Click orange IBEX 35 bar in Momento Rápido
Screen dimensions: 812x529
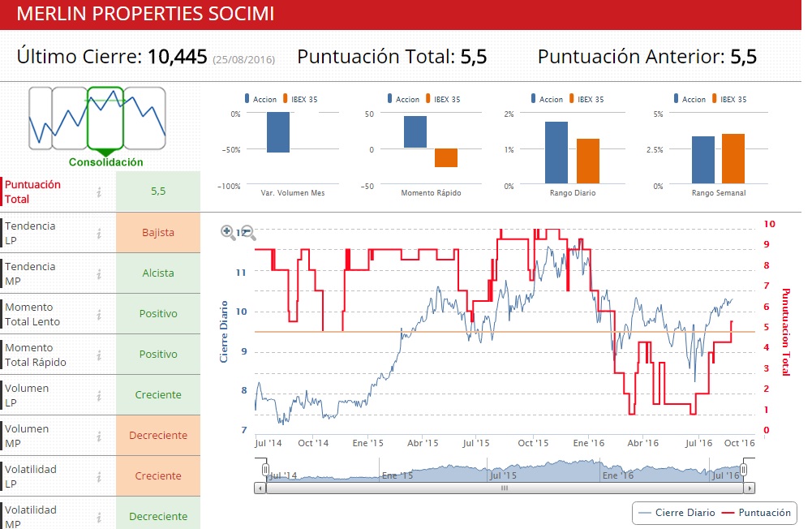click(446, 158)
